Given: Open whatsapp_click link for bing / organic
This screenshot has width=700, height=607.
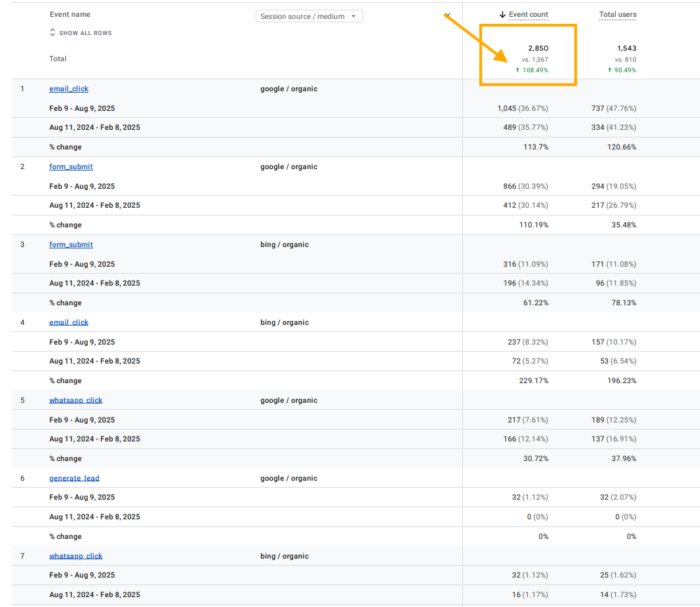Looking at the screenshot, I should point(76,556).
